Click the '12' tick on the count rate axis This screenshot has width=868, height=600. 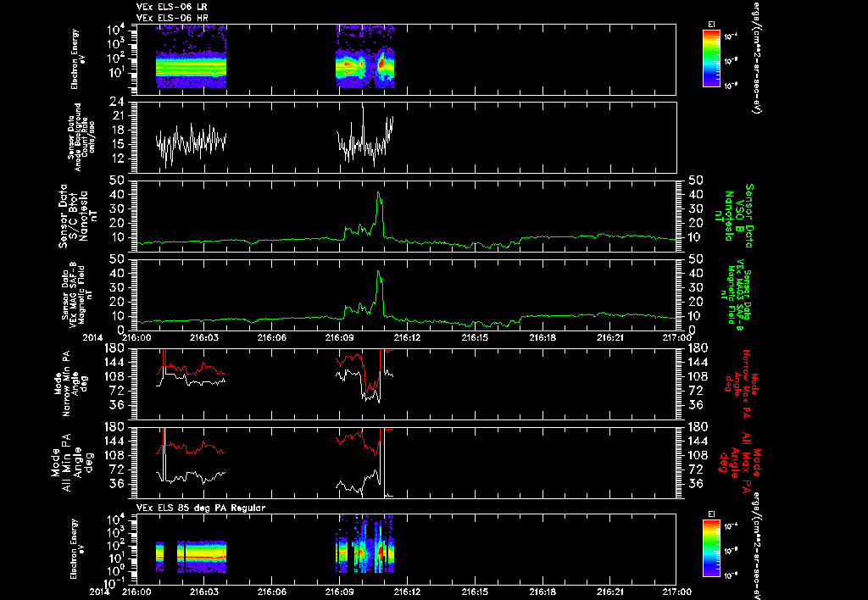click(117, 158)
